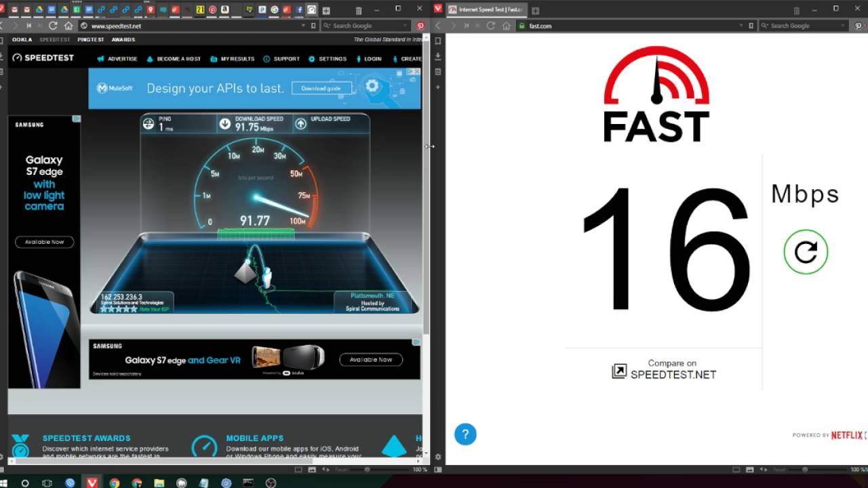Image resolution: width=868 pixels, height=488 pixels.
Task: Click Available Now in the Galaxy S7 Gear VR banner
Action: coord(371,360)
